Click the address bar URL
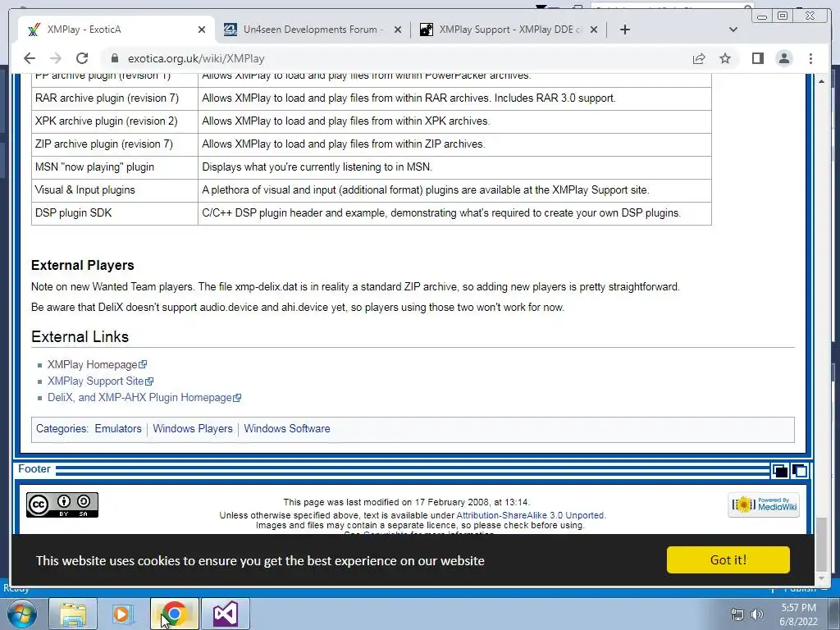 point(196,58)
